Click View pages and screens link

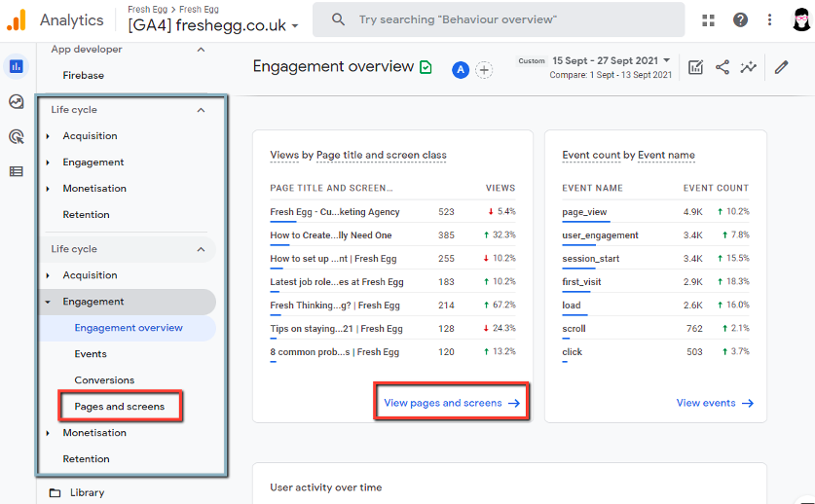451,403
